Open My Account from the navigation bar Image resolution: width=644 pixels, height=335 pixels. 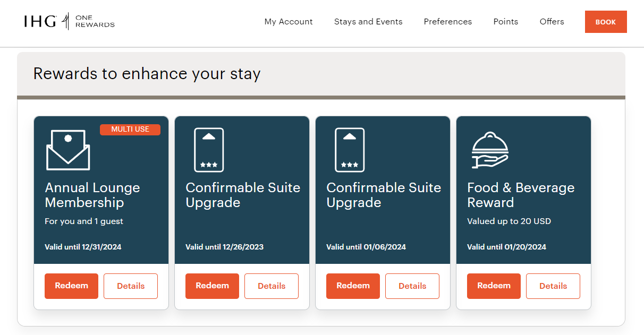click(289, 22)
